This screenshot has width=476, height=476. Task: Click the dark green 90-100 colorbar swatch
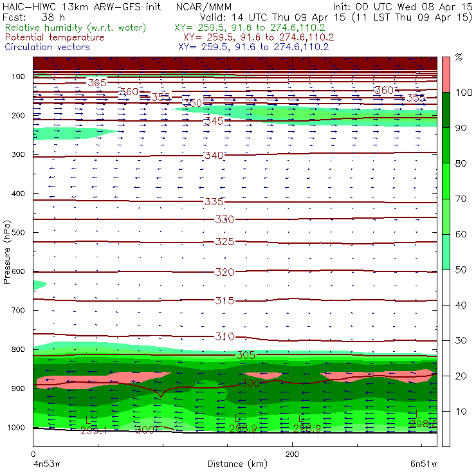[x=446, y=110]
